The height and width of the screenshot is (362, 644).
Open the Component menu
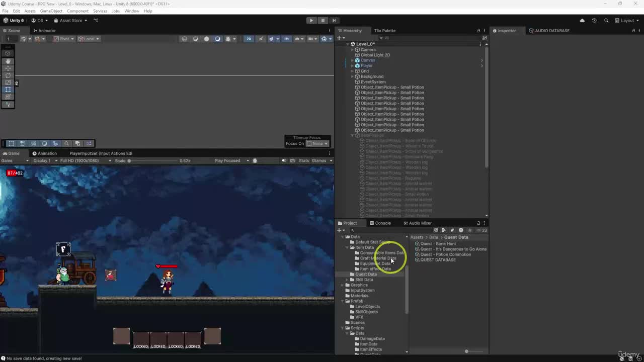(x=77, y=11)
